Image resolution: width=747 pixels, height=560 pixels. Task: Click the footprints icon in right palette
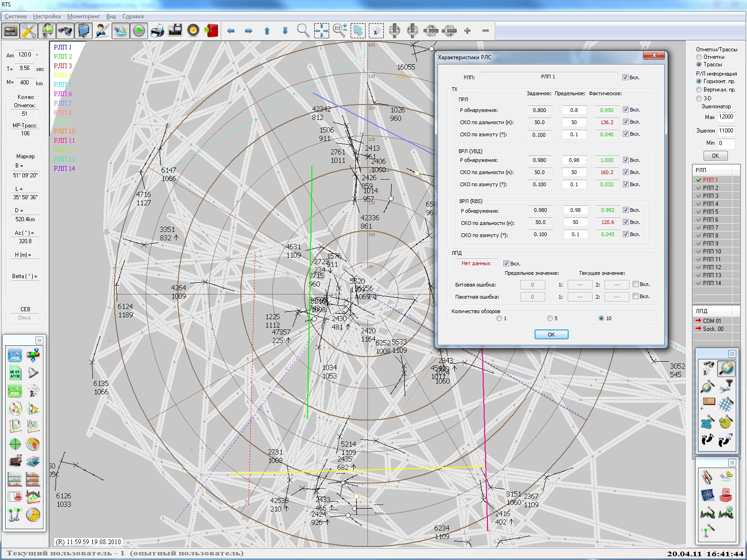click(708, 440)
